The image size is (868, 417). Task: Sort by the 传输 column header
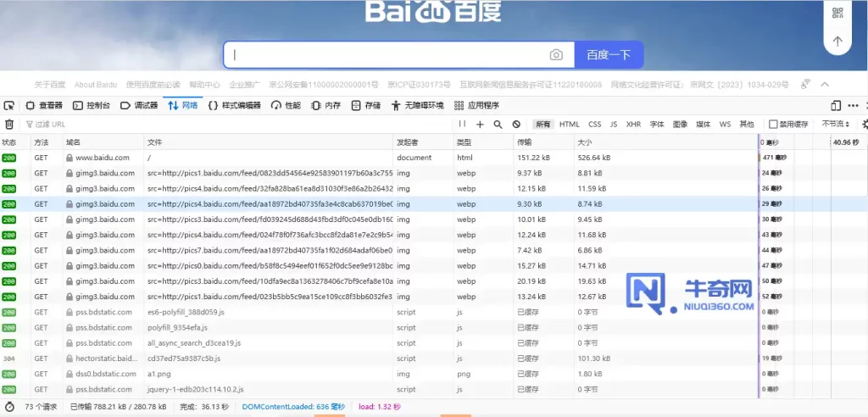[x=543, y=142]
